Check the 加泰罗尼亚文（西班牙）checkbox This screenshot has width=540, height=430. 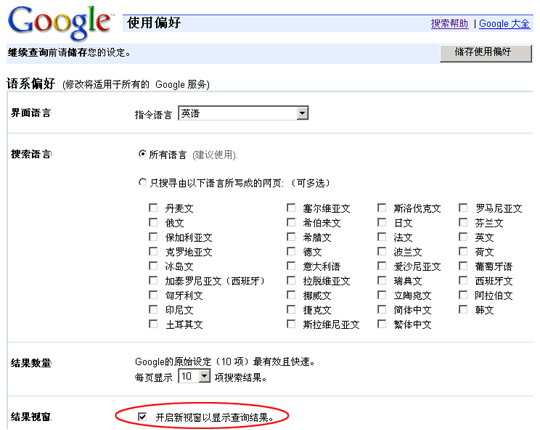pos(153,280)
